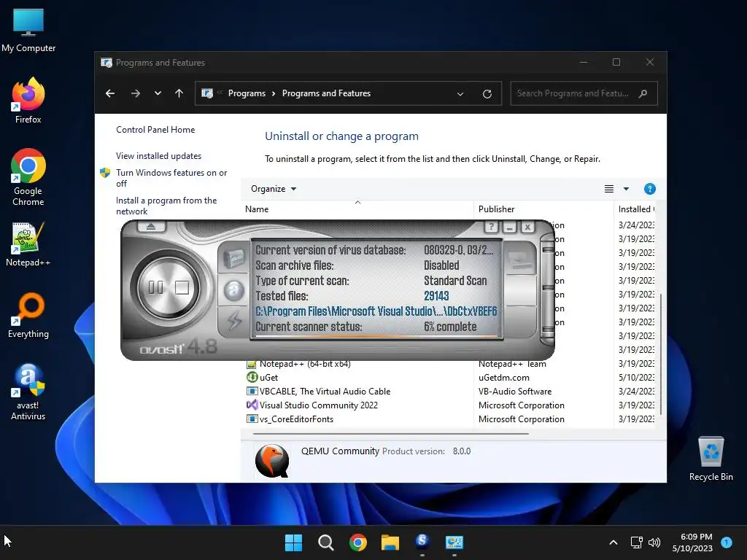The image size is (747, 560).
Task: Open Programs and Features help icon
Action: [649, 189]
